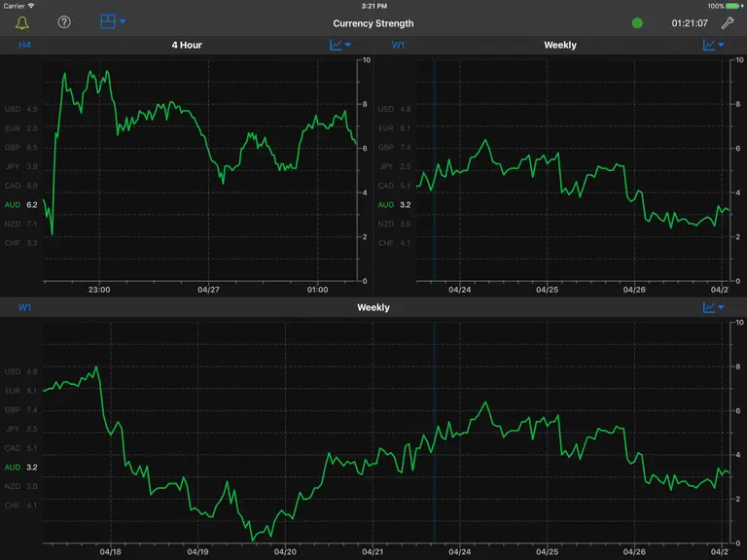The image size is (747, 560).
Task: Tap the 04/19 date on bottom Weekly chart
Action: pos(197,552)
